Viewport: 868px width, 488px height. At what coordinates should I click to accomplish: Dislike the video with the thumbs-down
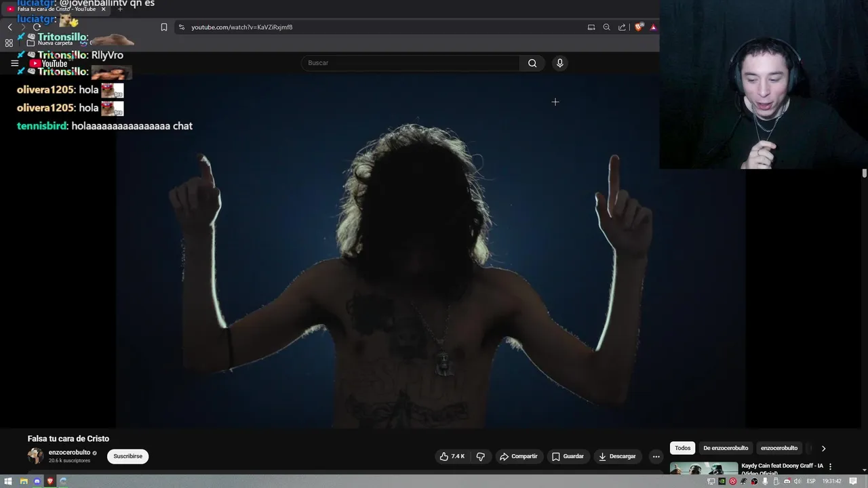click(x=480, y=456)
